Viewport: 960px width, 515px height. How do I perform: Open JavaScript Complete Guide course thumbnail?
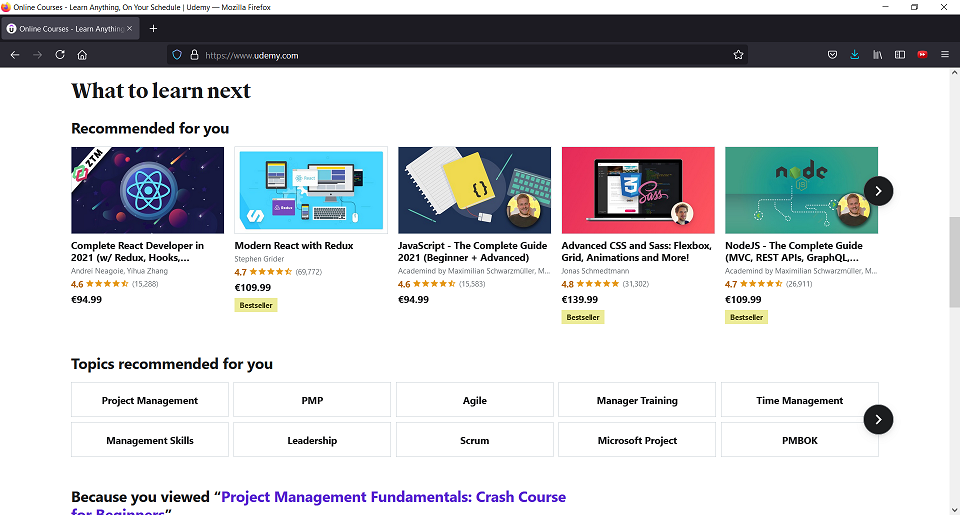tap(474, 190)
